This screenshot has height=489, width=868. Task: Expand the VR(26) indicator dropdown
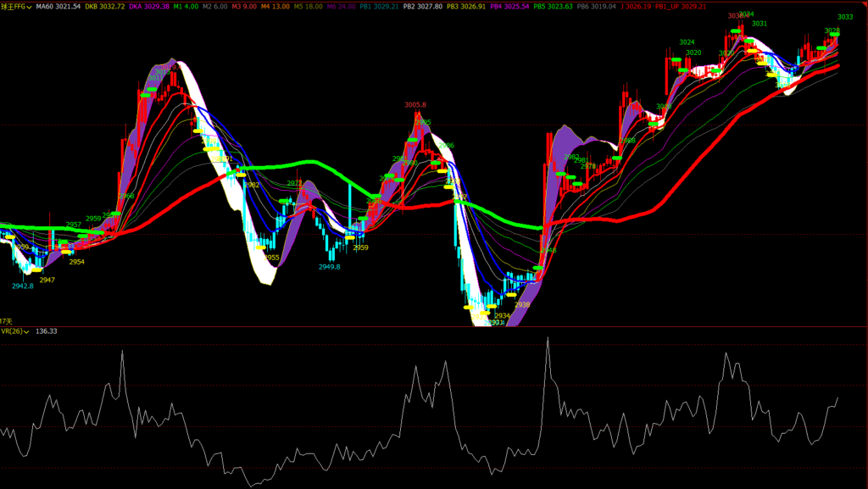coord(27,331)
